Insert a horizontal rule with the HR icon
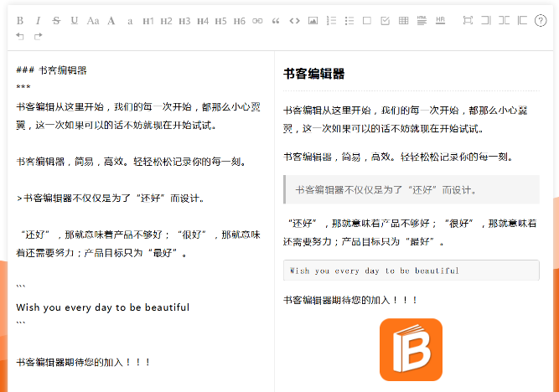 coord(440,20)
